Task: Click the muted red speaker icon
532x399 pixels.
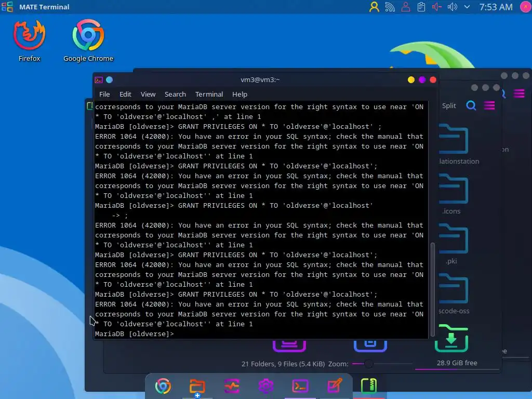Action: pos(436,7)
